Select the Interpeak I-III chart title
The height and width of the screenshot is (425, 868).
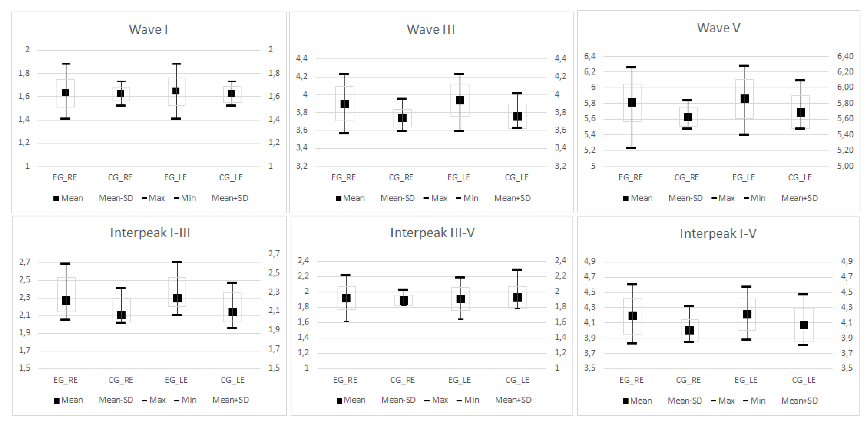[x=150, y=233]
